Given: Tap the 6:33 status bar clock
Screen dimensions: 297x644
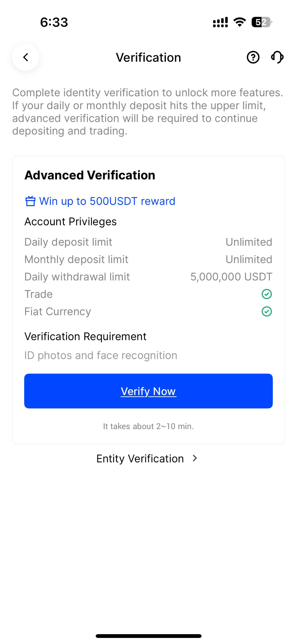Looking at the screenshot, I should [x=54, y=22].
